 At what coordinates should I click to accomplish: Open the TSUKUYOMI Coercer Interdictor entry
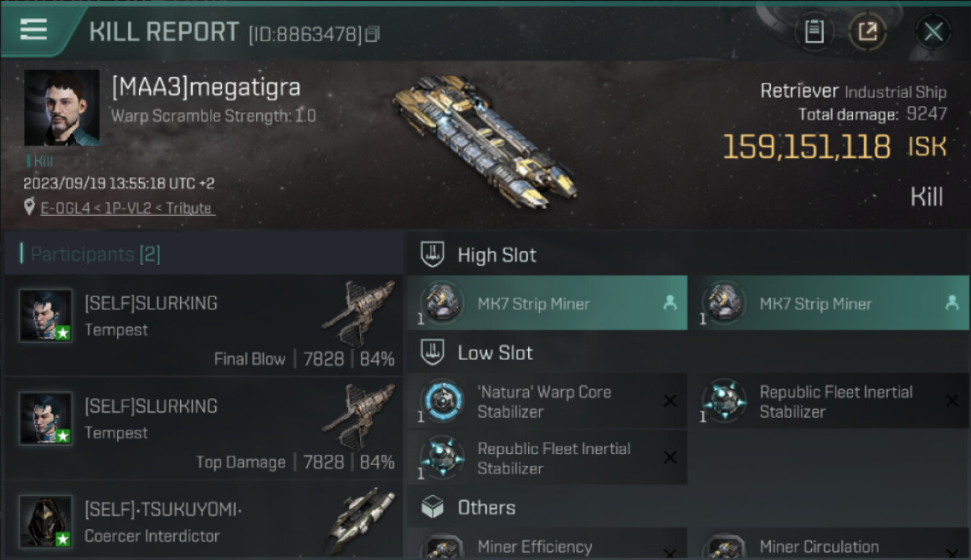pyautogui.click(x=203, y=523)
